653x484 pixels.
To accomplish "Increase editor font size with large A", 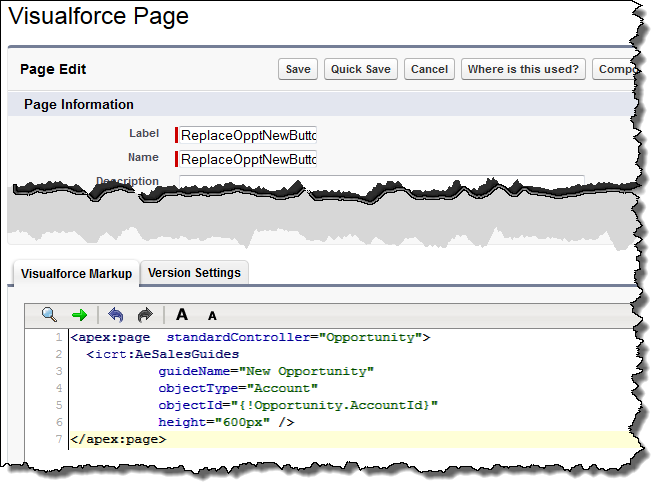I will click(x=182, y=314).
